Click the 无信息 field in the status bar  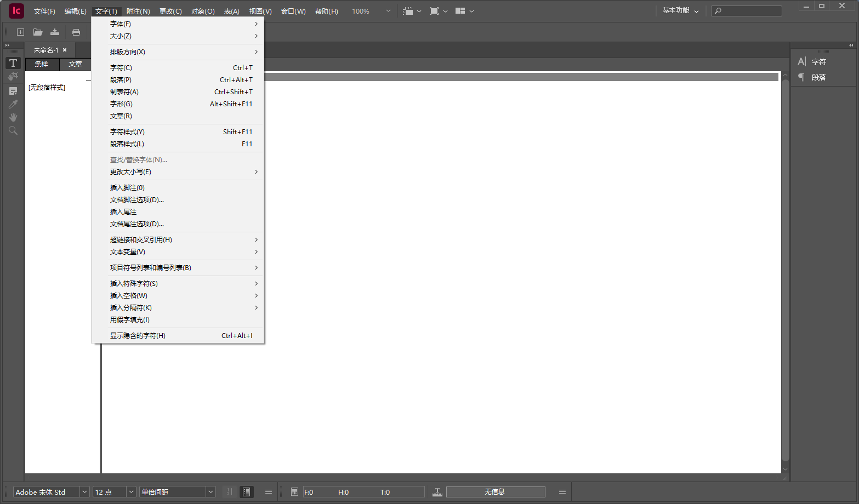point(495,491)
